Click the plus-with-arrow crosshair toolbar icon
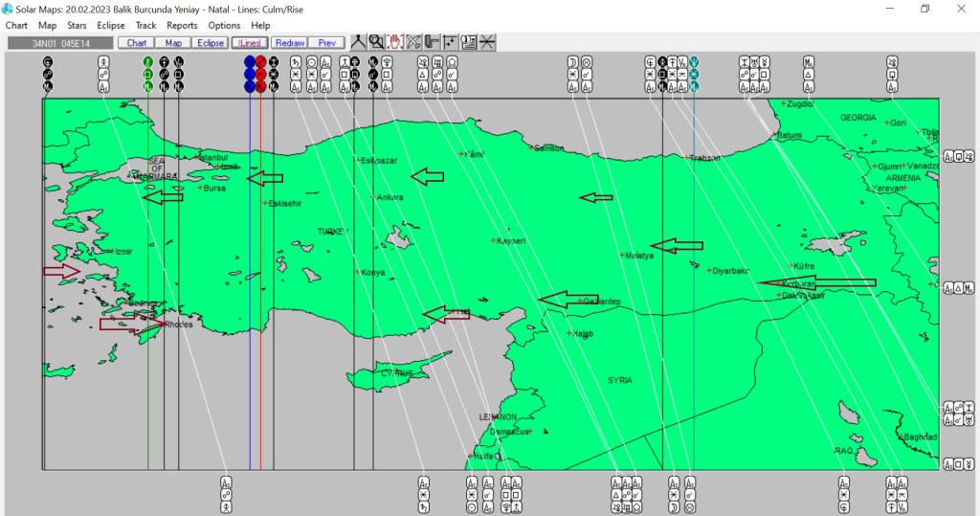 point(450,42)
